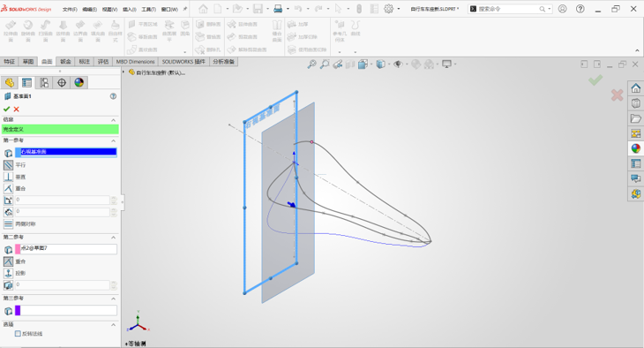The height and width of the screenshot is (348, 644).
Task: Toggle the offset distance button in first reference
Action: pos(8,212)
